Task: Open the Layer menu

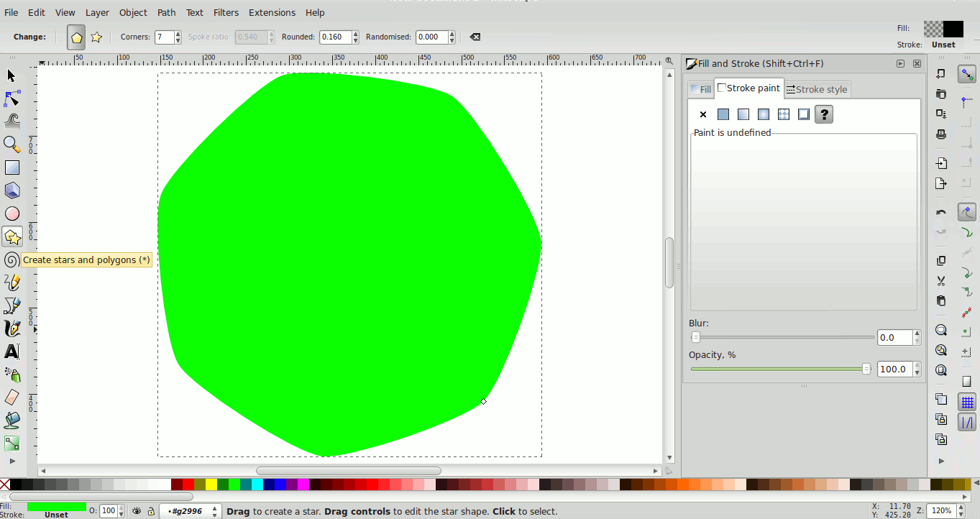Action: click(97, 12)
